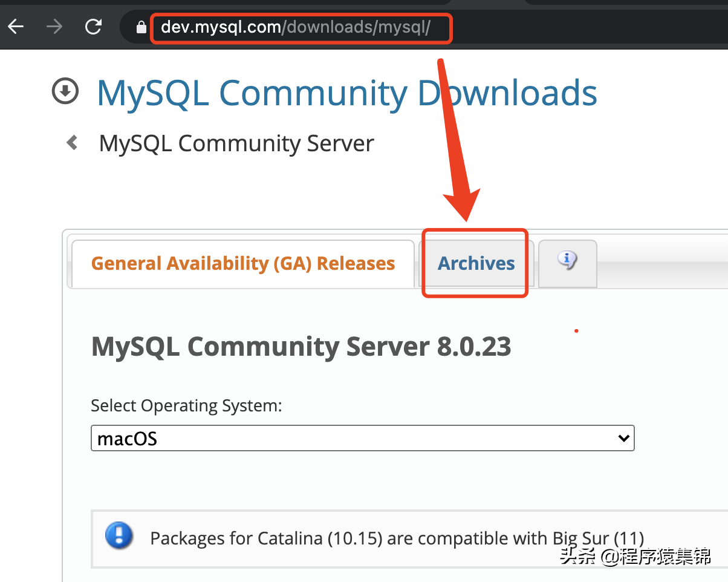This screenshot has width=728, height=582.
Task: Click the Packages for Catalina compatibility note
Action: tap(397, 538)
